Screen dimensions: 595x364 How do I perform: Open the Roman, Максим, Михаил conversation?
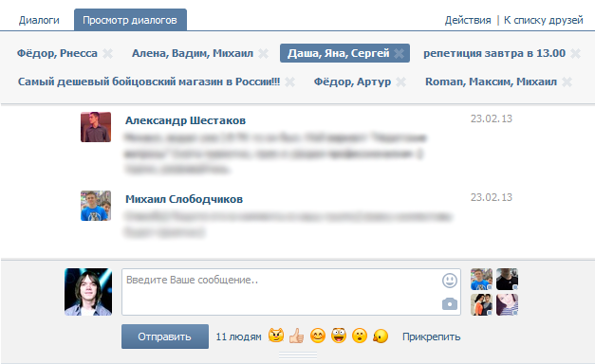click(491, 82)
